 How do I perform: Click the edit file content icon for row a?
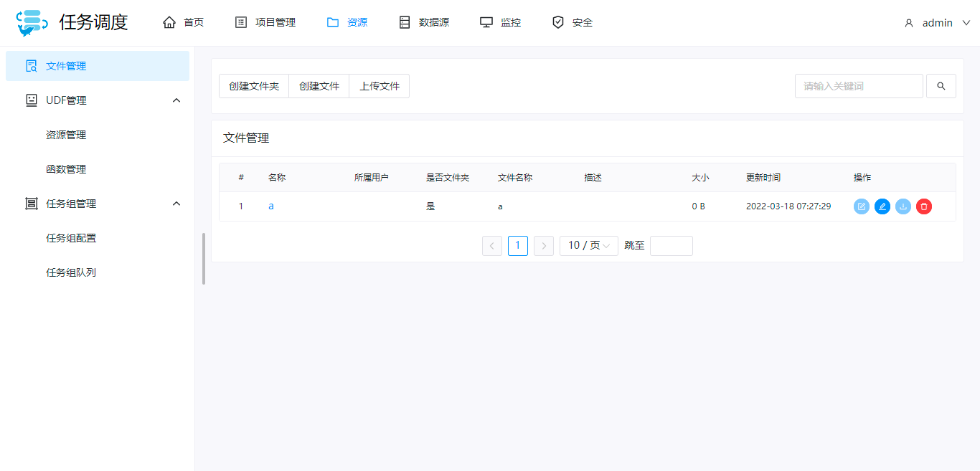click(x=861, y=206)
